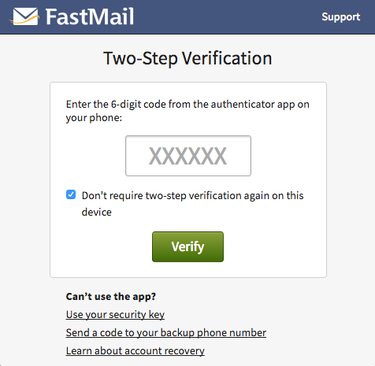The image size is (375, 366).
Task: Click the word "Verify" on the button
Action: click(188, 247)
